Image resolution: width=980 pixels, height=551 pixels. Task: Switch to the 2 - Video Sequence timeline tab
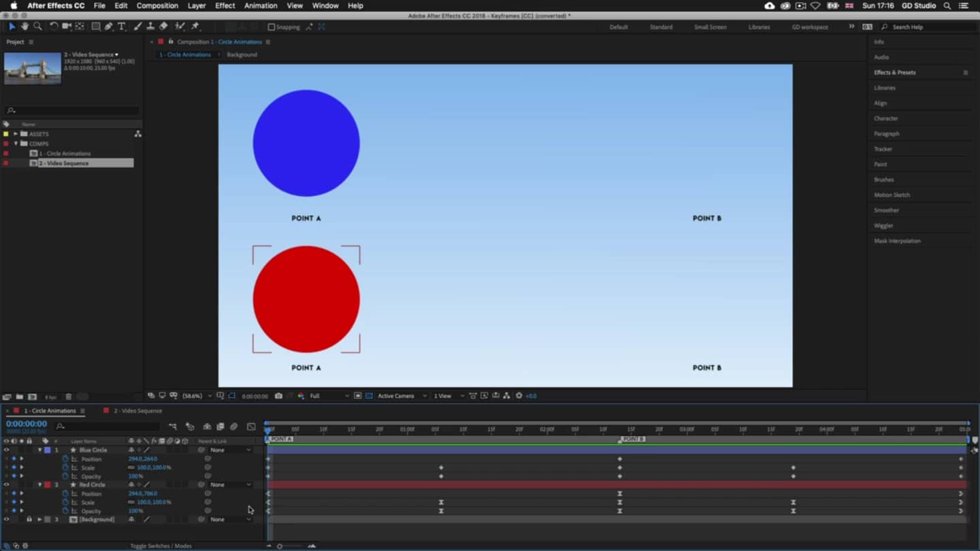(137, 411)
